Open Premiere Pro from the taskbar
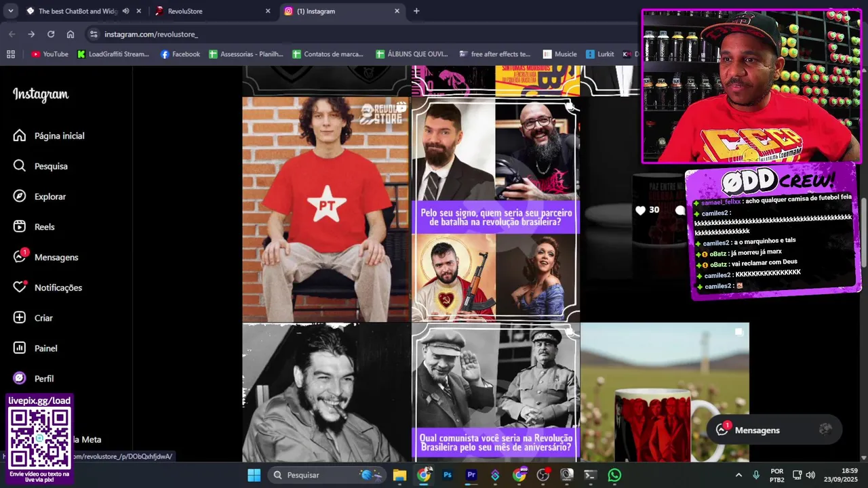The image size is (868, 488). click(x=471, y=475)
